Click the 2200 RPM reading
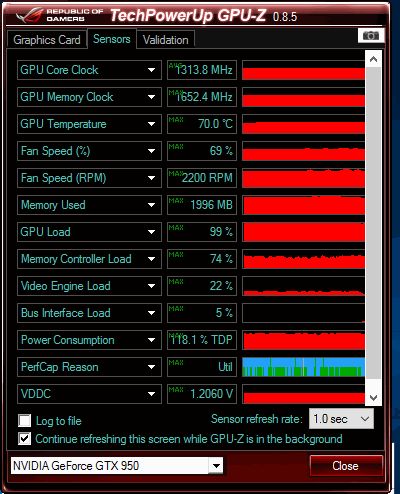The height and width of the screenshot is (494, 400). [x=202, y=178]
